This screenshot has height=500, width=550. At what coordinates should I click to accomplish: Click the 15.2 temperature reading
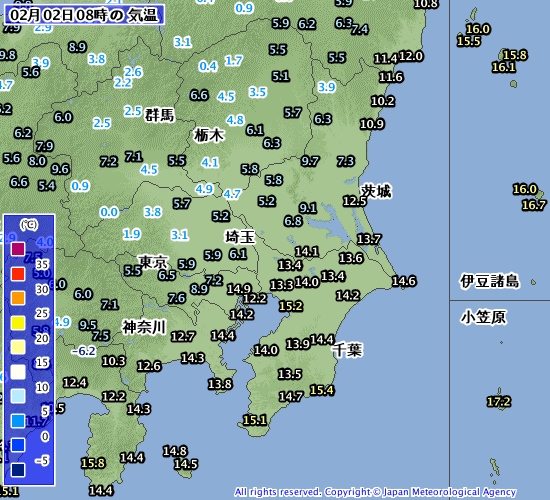291,306
